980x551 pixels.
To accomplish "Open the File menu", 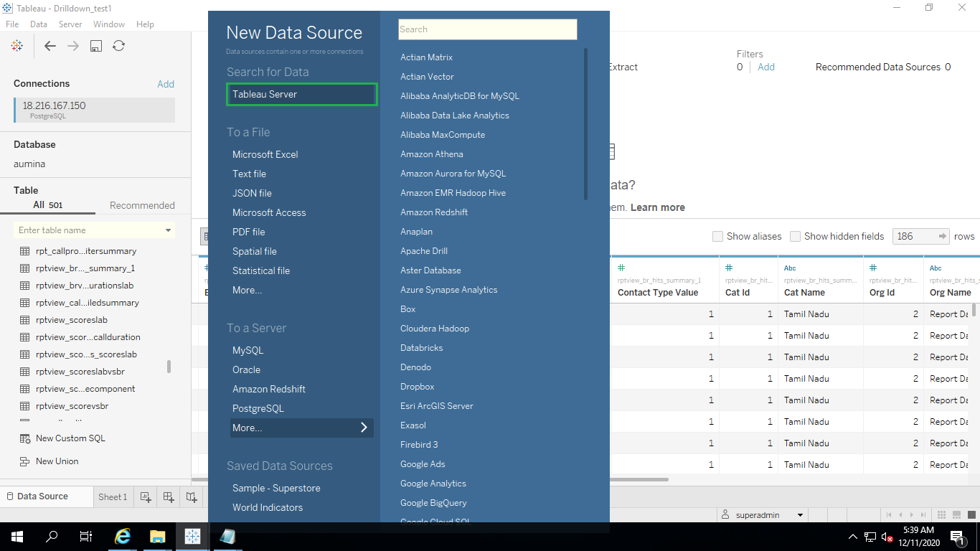I will point(12,24).
